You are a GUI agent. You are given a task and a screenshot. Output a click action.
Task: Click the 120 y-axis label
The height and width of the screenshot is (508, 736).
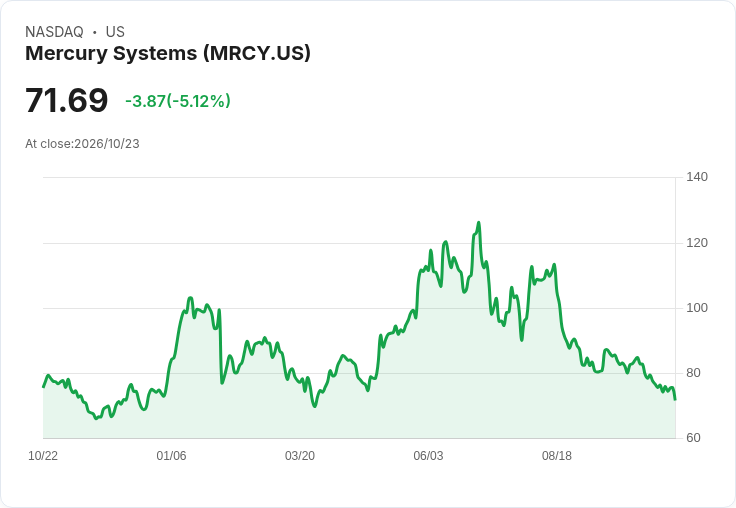[x=697, y=243]
